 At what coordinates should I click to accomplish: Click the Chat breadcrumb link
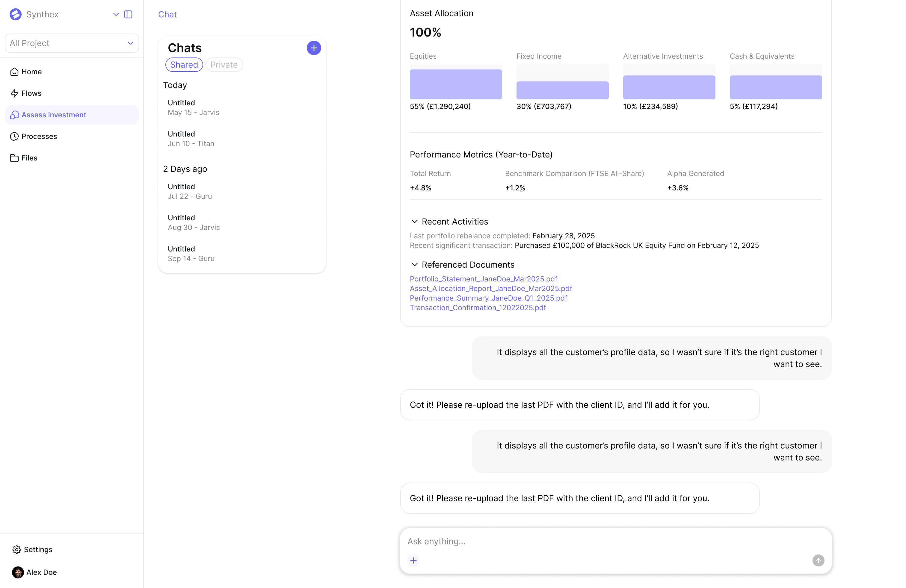(167, 14)
